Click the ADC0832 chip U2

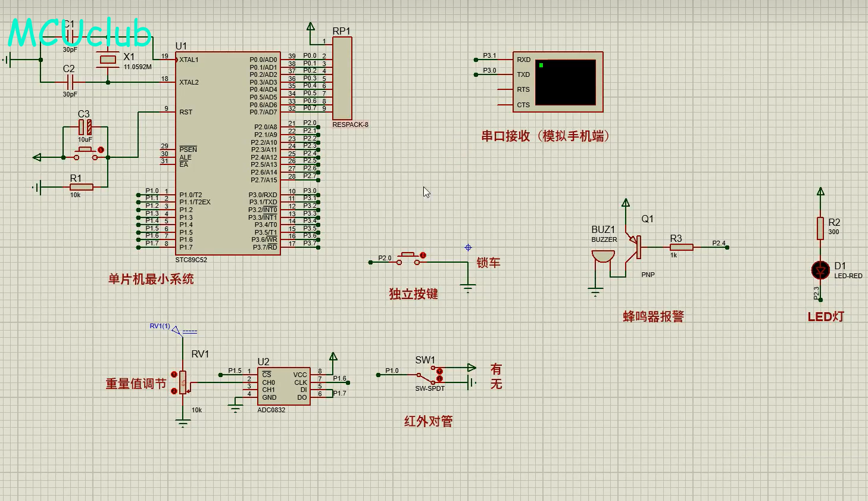tap(284, 386)
